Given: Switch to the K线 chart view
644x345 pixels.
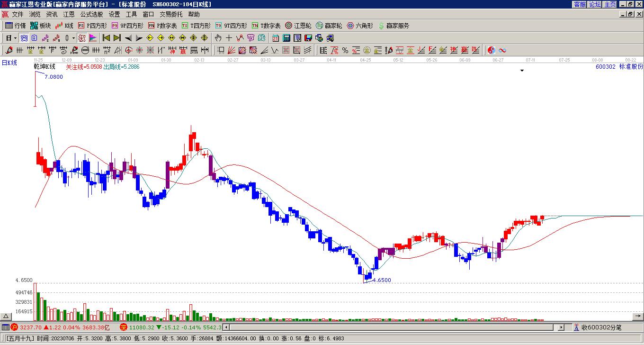Looking at the screenshot, I should pyautogui.click(x=64, y=26).
